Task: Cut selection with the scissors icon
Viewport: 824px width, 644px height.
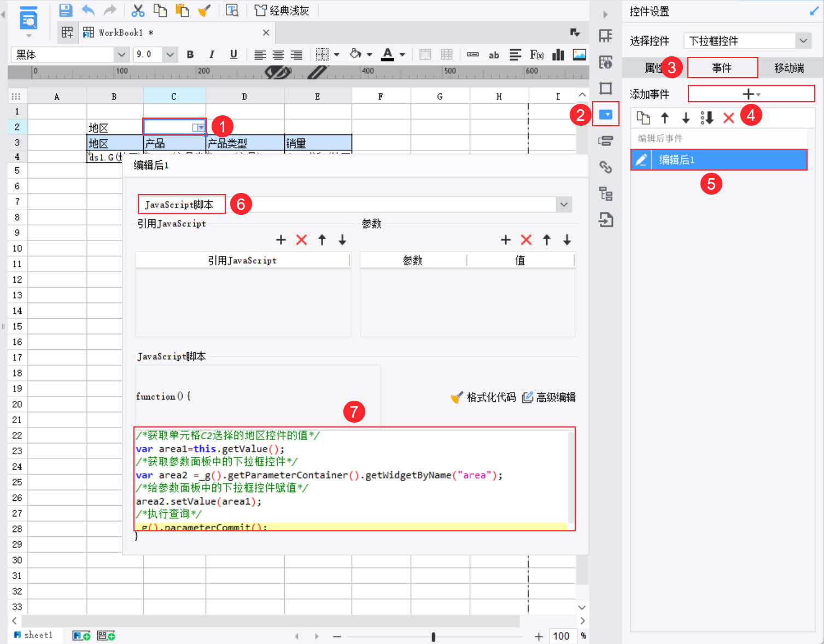Action: [138, 10]
